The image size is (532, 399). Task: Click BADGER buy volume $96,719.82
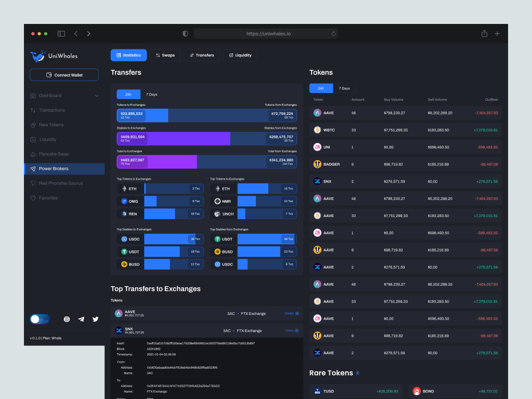click(x=394, y=164)
